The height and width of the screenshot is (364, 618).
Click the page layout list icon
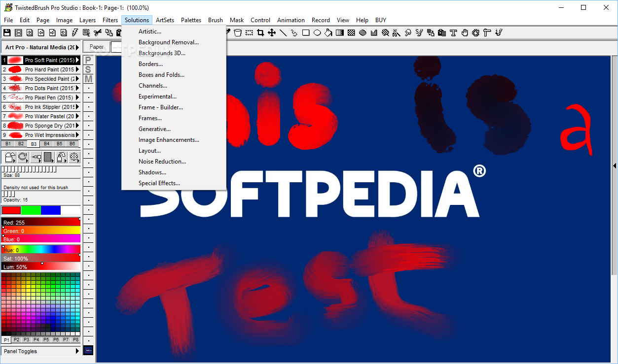(x=18, y=33)
